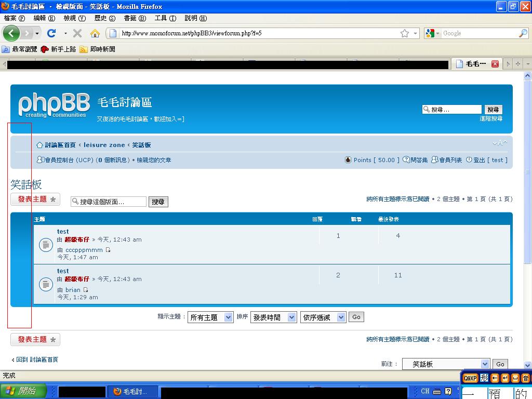Click the header 搜尋 button
Screen dimensions: 532x399
[x=494, y=109]
